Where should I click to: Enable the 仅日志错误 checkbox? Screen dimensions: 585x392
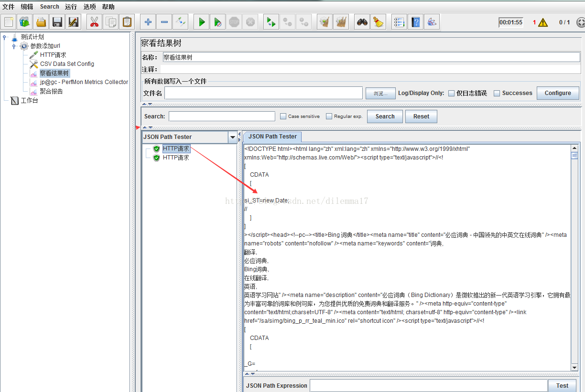[451, 93]
